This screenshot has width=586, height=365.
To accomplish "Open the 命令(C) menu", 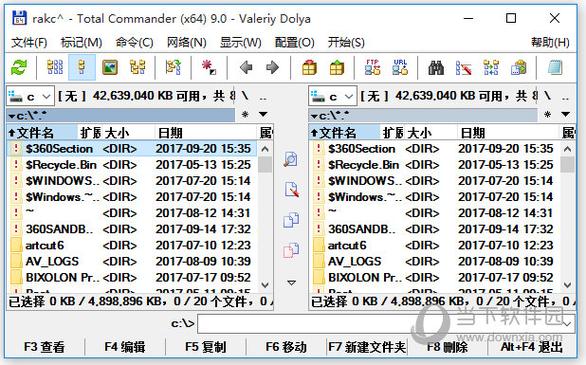I will tap(135, 42).
